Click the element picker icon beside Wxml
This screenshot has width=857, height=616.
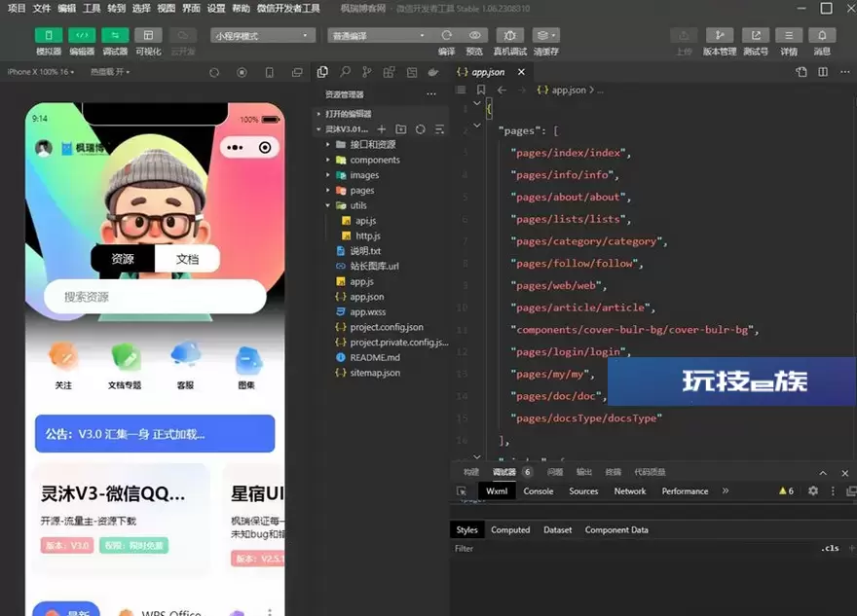coord(462,490)
